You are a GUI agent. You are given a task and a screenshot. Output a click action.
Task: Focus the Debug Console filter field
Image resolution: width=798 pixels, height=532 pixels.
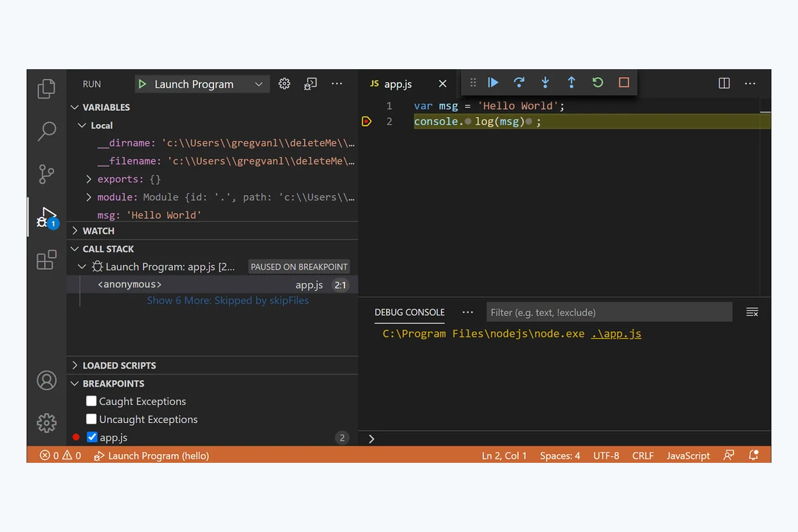pyautogui.click(x=608, y=312)
